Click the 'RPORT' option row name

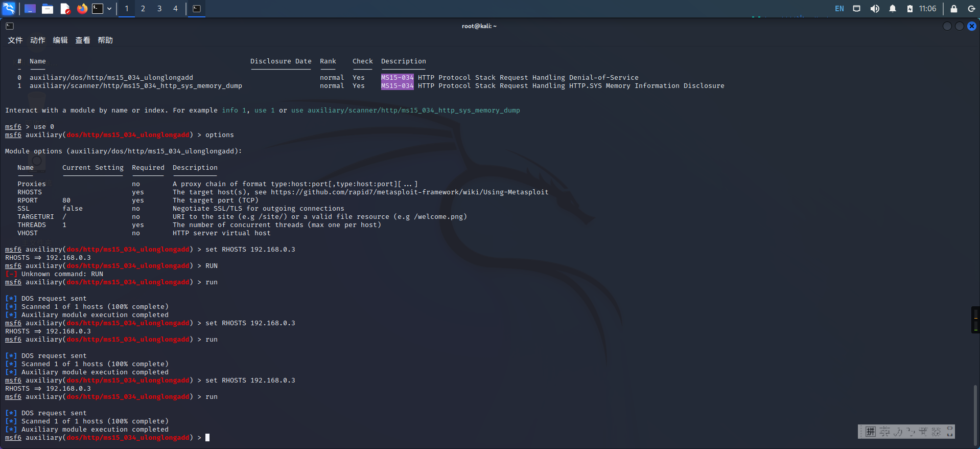pos(28,200)
